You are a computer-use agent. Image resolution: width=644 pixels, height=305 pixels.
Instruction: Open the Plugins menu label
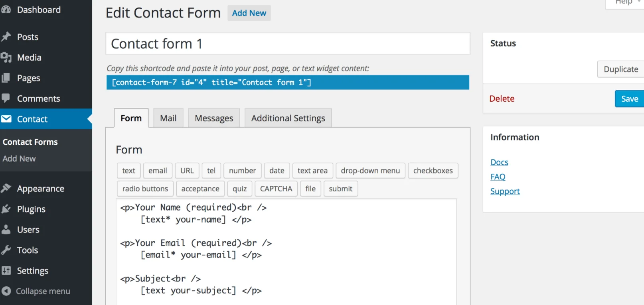point(31,209)
